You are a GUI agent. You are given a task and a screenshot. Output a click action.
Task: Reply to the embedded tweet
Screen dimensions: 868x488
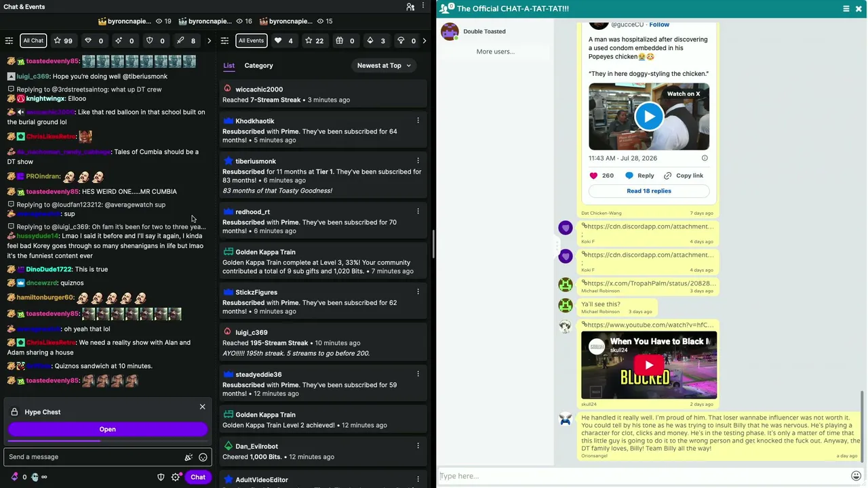pos(639,176)
